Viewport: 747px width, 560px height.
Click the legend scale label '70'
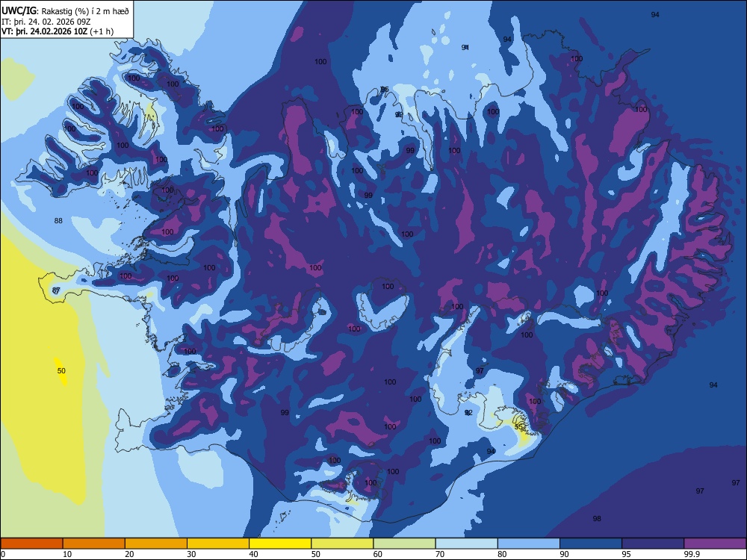[x=440, y=554]
